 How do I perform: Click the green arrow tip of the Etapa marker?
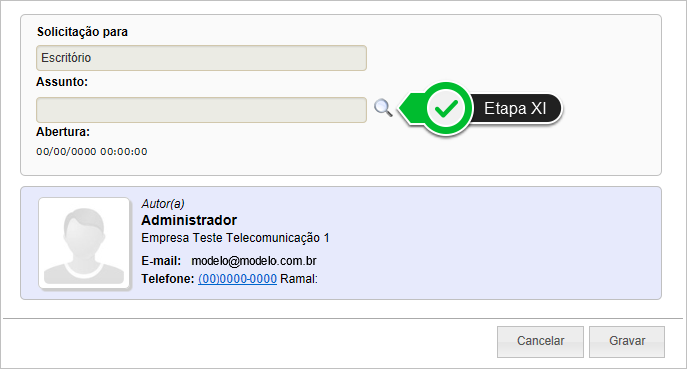(x=406, y=108)
